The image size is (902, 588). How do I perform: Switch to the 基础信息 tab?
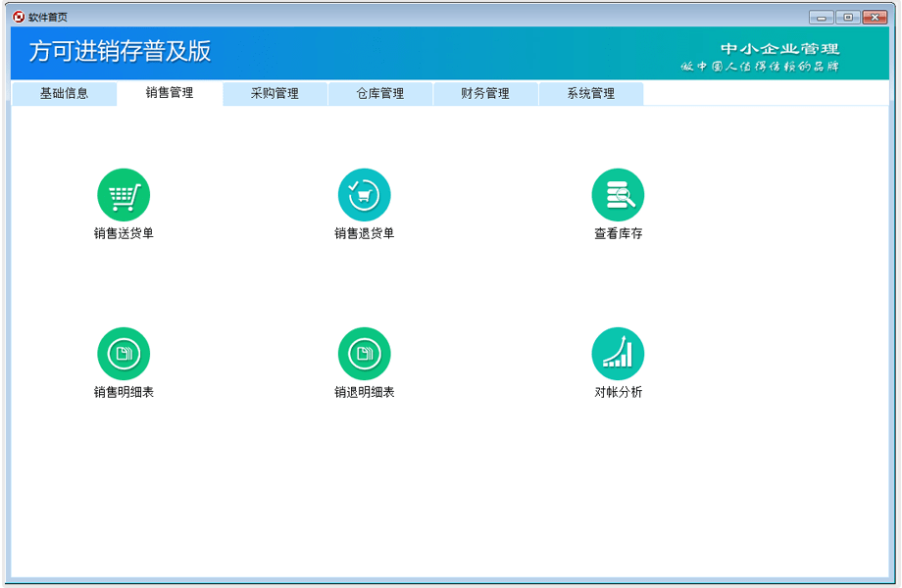pyautogui.click(x=64, y=94)
